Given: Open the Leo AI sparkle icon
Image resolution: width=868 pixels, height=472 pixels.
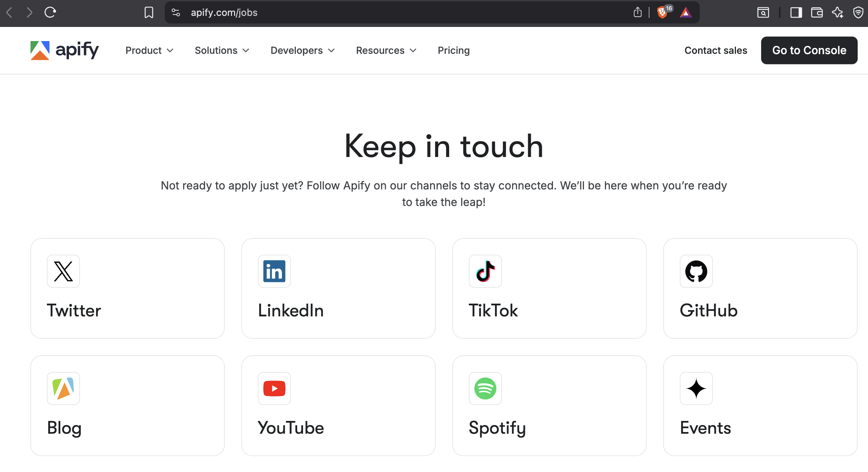Looking at the screenshot, I should coord(838,13).
